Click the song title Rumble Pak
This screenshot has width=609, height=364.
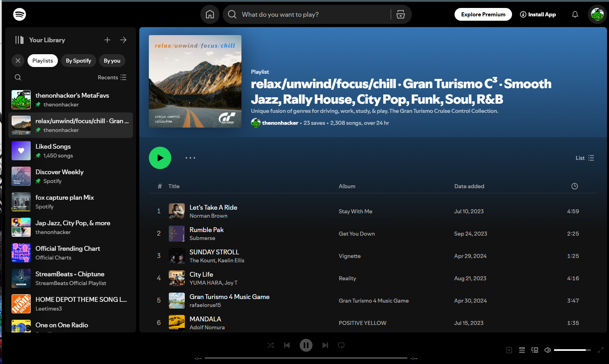[x=206, y=230]
